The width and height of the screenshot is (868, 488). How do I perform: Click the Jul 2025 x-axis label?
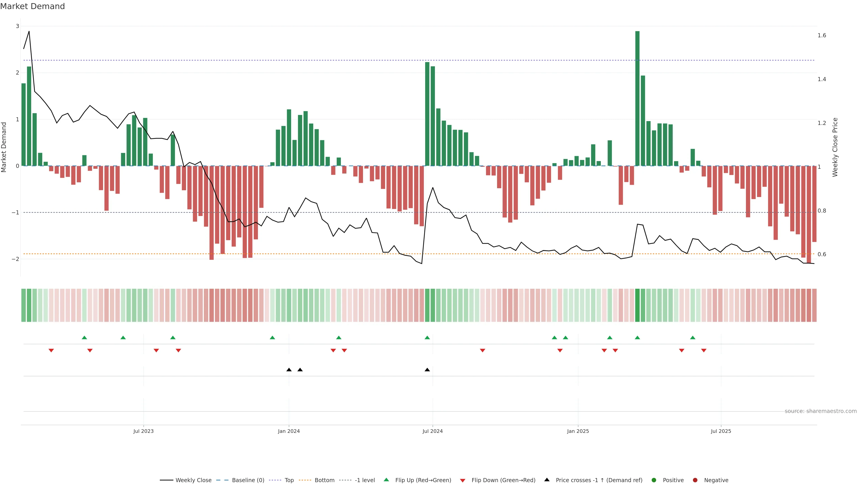pyautogui.click(x=721, y=431)
